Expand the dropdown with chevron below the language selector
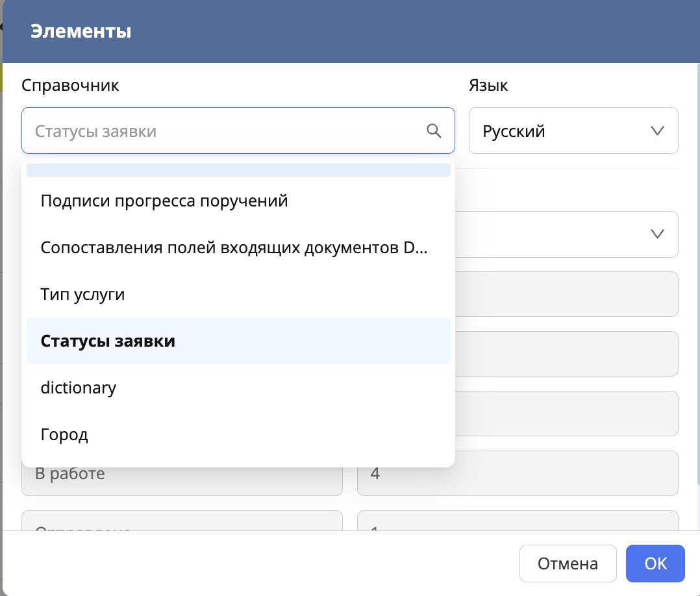Screen dimensions: 700x596 coord(657,234)
